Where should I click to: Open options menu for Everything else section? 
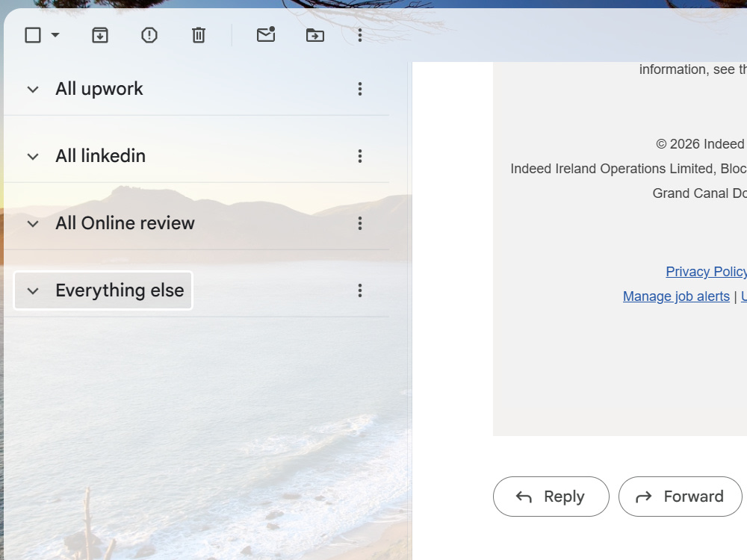tap(360, 290)
